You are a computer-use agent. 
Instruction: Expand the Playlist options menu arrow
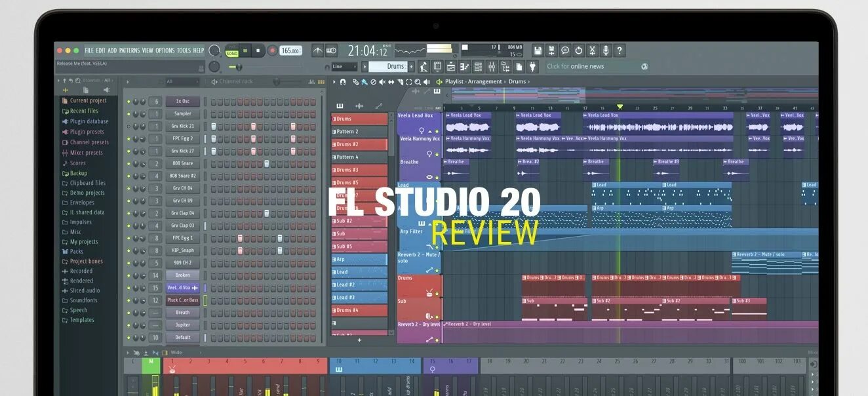334,82
